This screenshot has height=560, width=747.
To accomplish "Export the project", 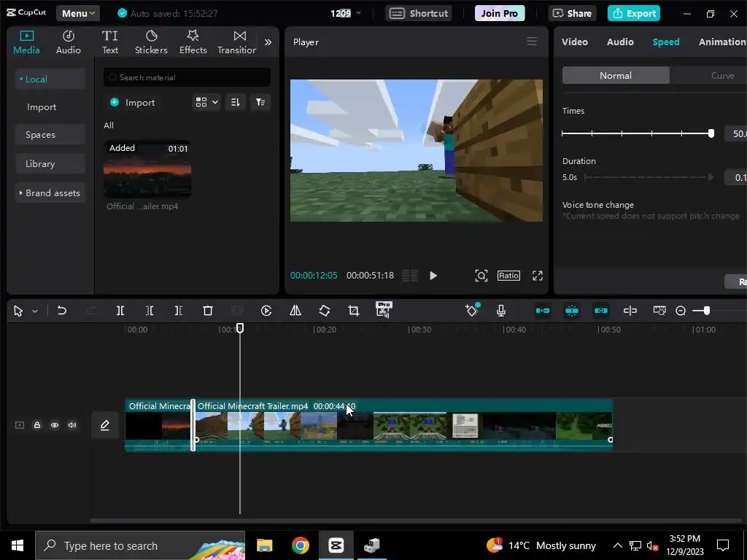I will [634, 13].
